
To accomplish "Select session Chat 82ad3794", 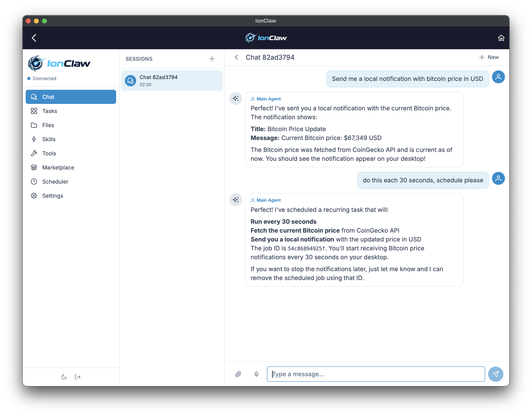I will point(172,81).
